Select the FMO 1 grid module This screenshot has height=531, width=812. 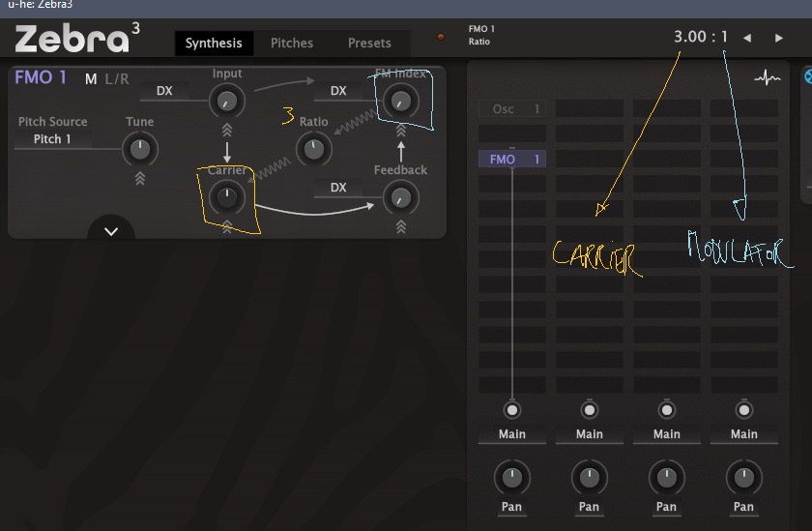pyautogui.click(x=512, y=159)
